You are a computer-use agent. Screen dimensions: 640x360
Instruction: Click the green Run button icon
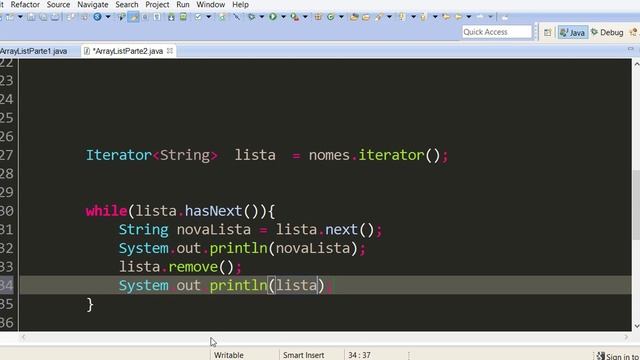273,17
